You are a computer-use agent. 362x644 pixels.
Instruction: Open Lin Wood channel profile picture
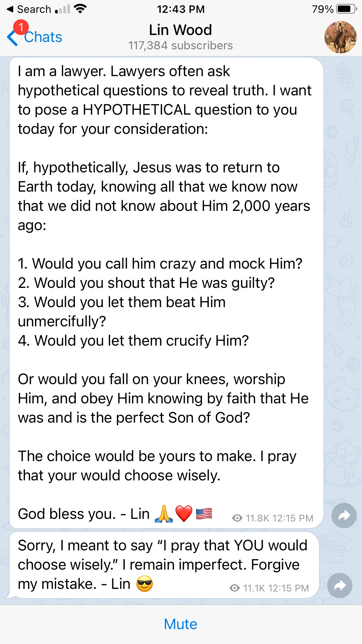pos(340,37)
